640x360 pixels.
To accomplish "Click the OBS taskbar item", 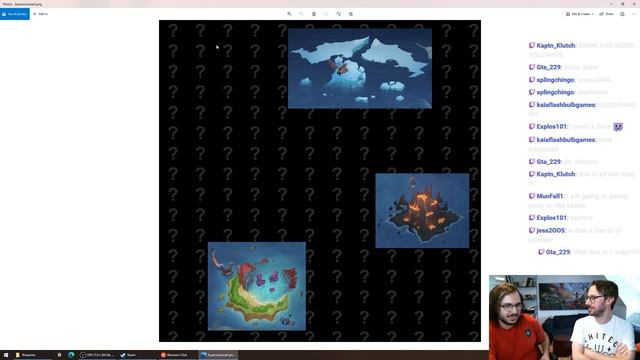I will [x=97, y=355].
